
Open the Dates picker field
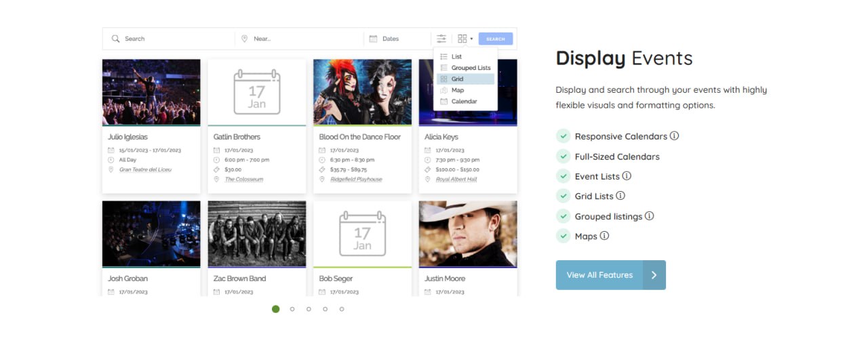click(397, 39)
